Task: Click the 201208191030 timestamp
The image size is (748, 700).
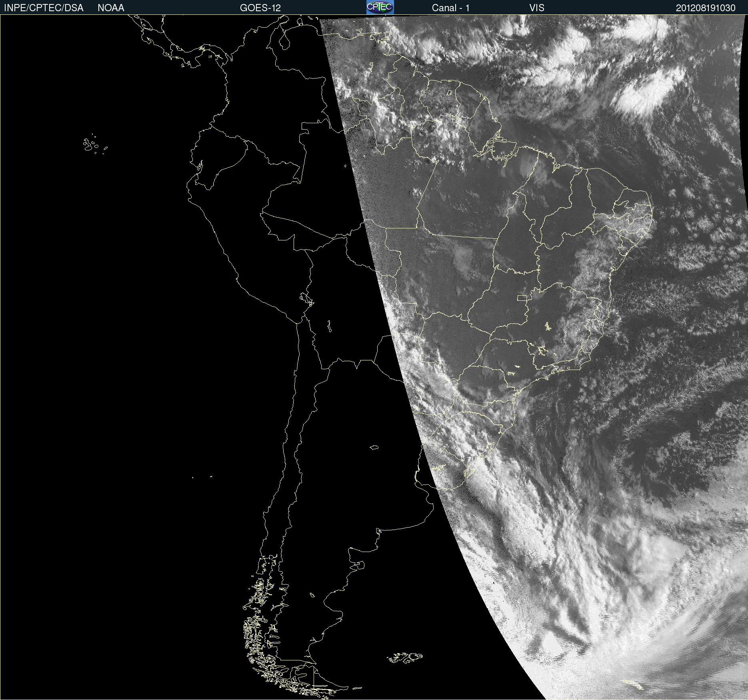Action: pyautogui.click(x=706, y=8)
